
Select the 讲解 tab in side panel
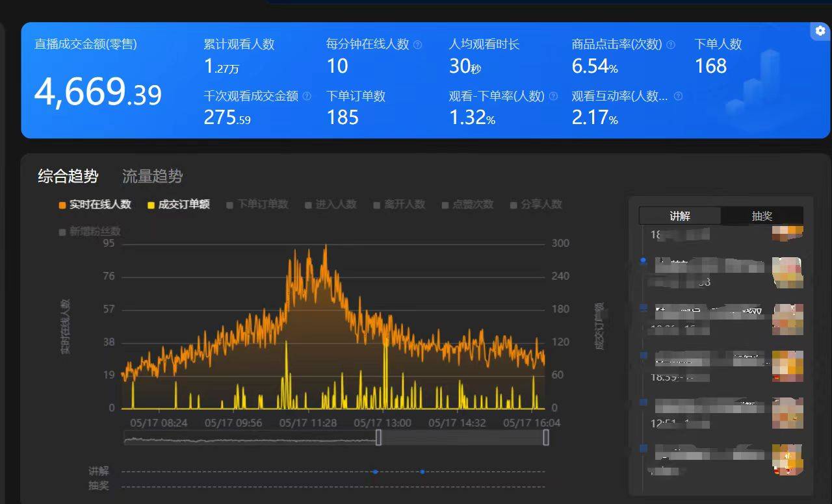(680, 216)
